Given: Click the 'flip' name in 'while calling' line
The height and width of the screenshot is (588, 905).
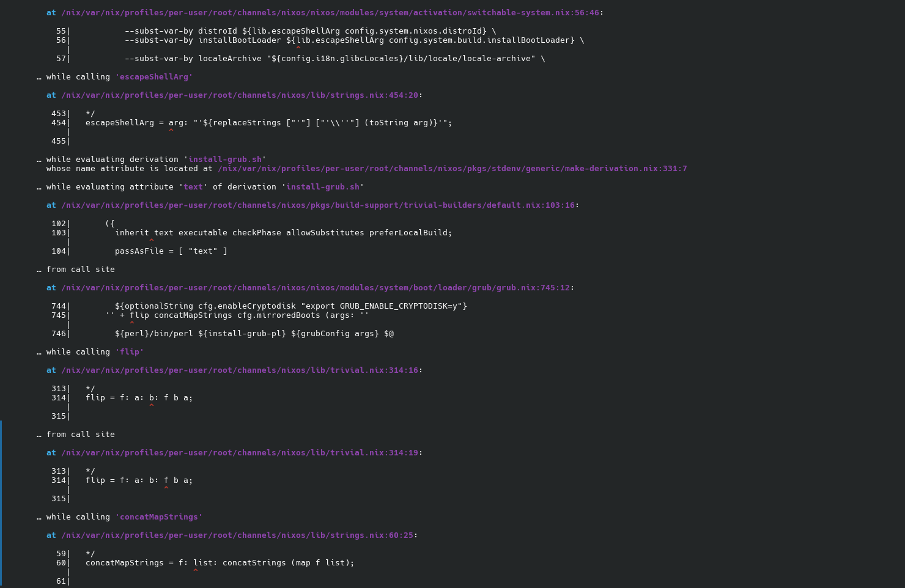Looking at the screenshot, I should tap(130, 351).
